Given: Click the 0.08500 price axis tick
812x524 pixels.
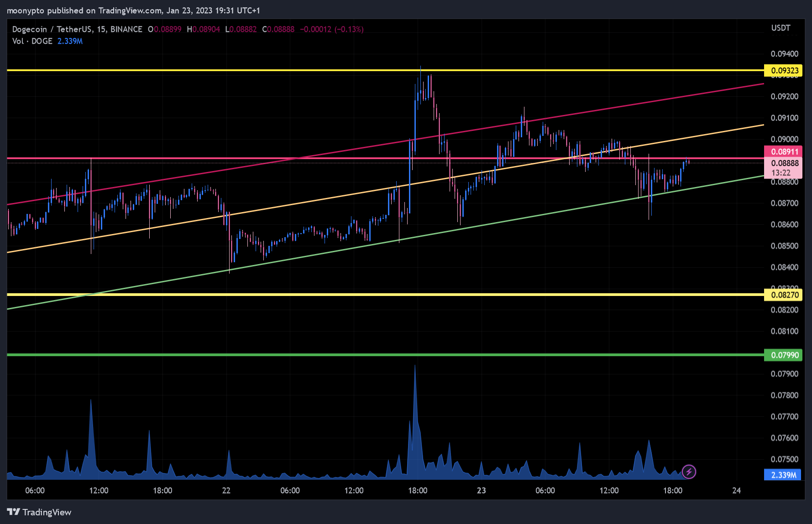Looking at the screenshot, I should click(785, 246).
